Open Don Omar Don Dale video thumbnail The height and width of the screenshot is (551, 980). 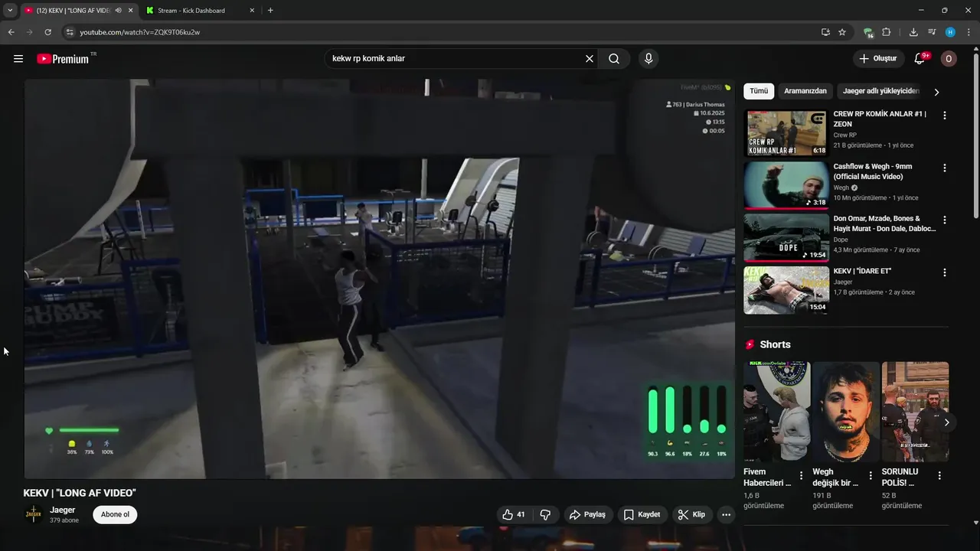[x=786, y=238]
